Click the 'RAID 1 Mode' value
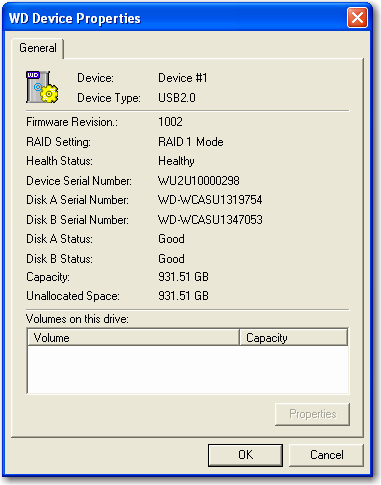The image size is (381, 485). (191, 142)
